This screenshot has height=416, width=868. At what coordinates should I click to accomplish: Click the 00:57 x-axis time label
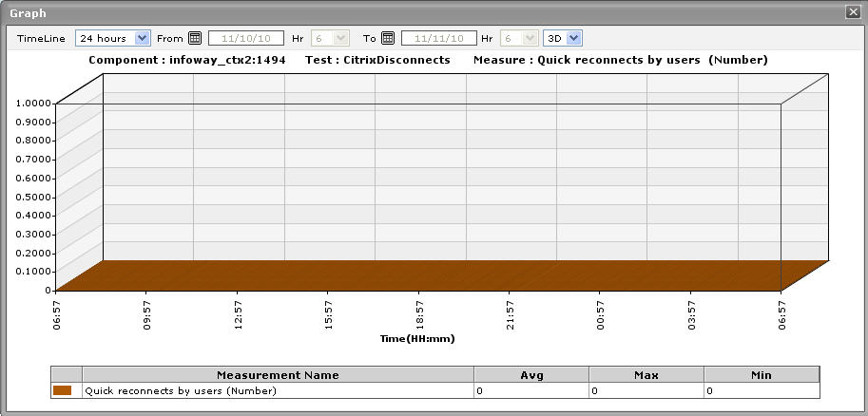click(601, 314)
